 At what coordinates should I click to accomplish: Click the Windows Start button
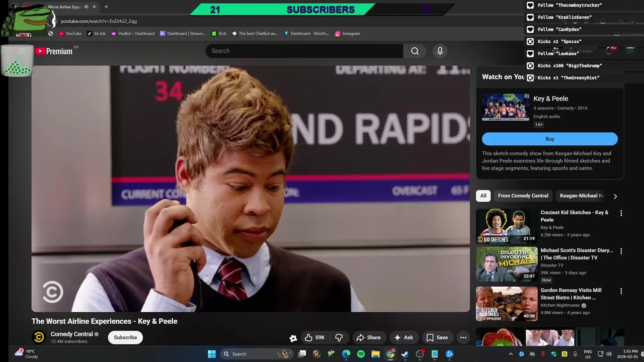(x=211, y=354)
